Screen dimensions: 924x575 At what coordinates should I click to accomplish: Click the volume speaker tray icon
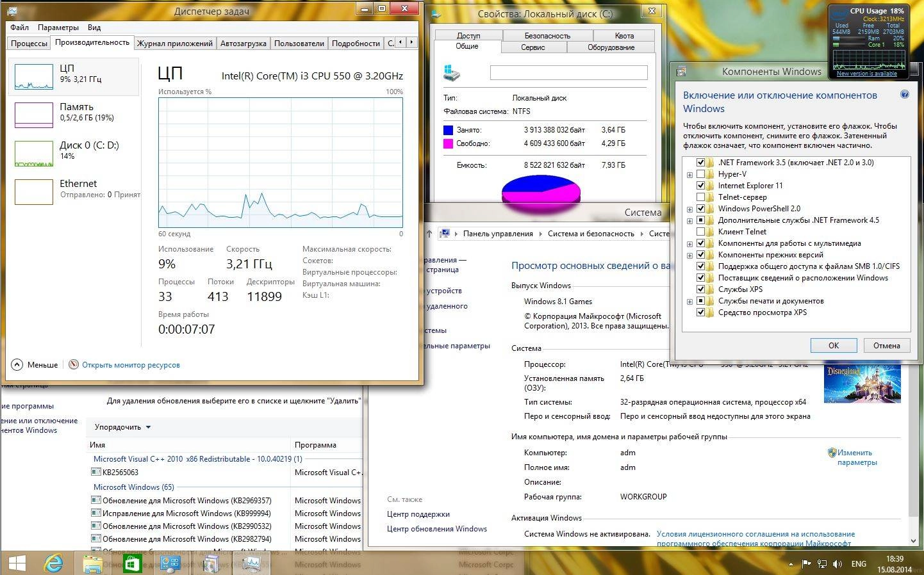click(x=837, y=564)
